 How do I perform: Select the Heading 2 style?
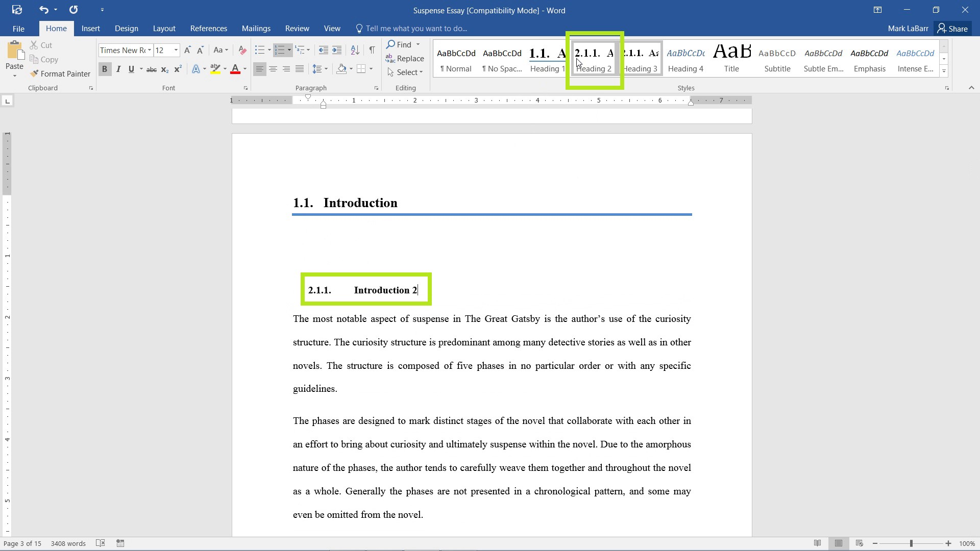click(x=594, y=60)
